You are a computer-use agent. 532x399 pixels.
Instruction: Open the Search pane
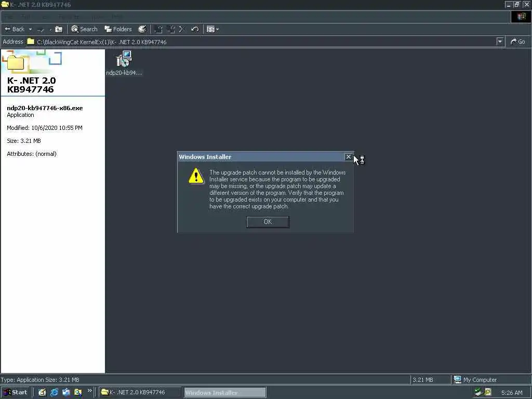tap(84, 29)
